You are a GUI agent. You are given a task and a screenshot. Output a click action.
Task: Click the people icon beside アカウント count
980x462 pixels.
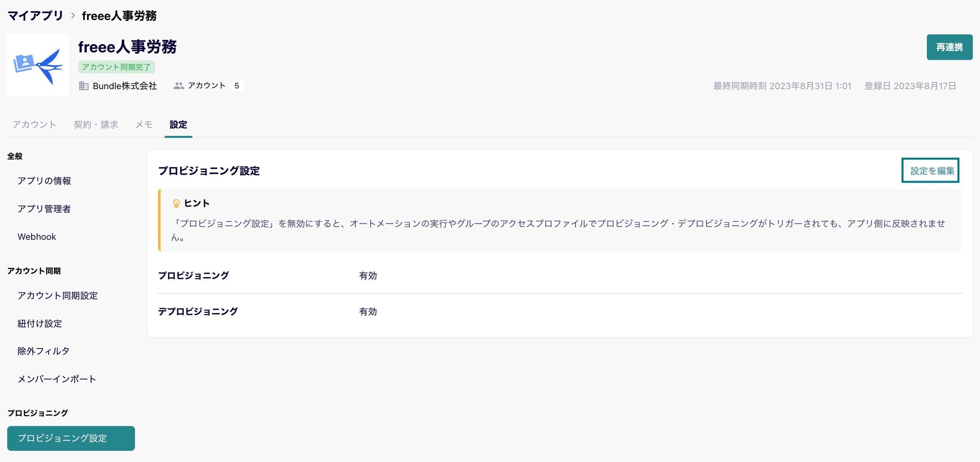(x=179, y=86)
